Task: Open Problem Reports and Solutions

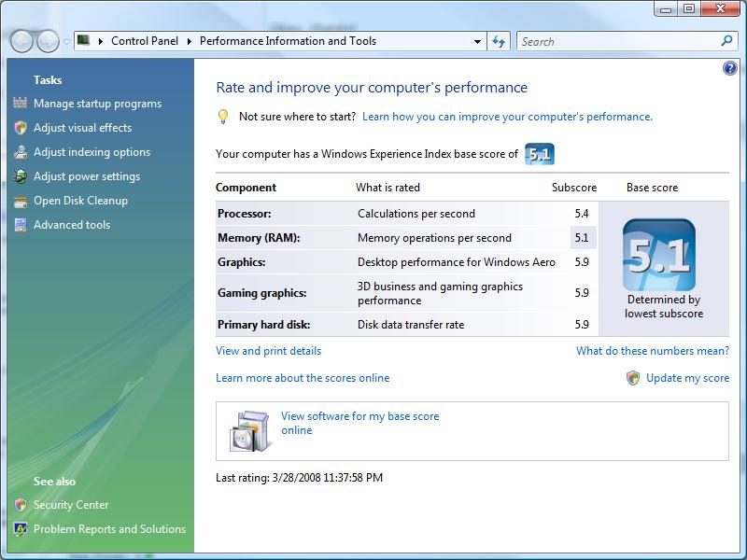Action: 109,529
